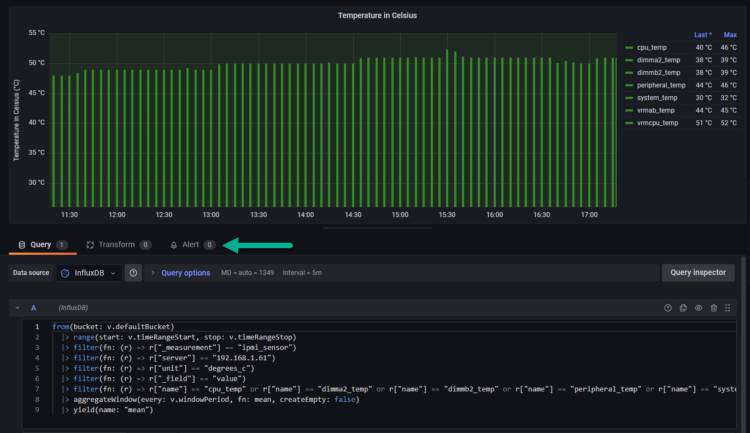This screenshot has height=433, width=750.
Task: Click the Query options link
Action: (186, 273)
